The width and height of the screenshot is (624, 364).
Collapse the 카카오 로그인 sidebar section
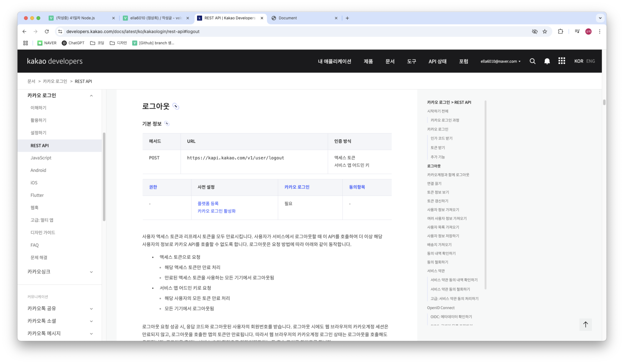(x=91, y=96)
